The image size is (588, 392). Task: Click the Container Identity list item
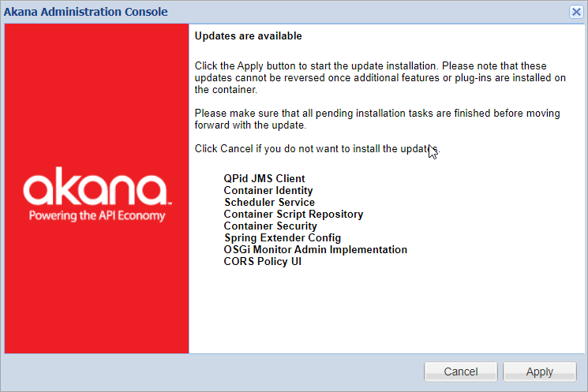pos(268,191)
